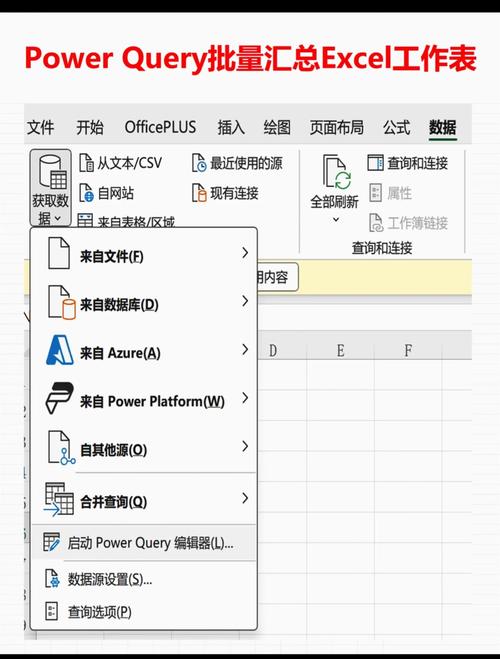500x659 pixels.
Task: Expand the 获取数据 dropdown arrow
Action: pos(58,219)
